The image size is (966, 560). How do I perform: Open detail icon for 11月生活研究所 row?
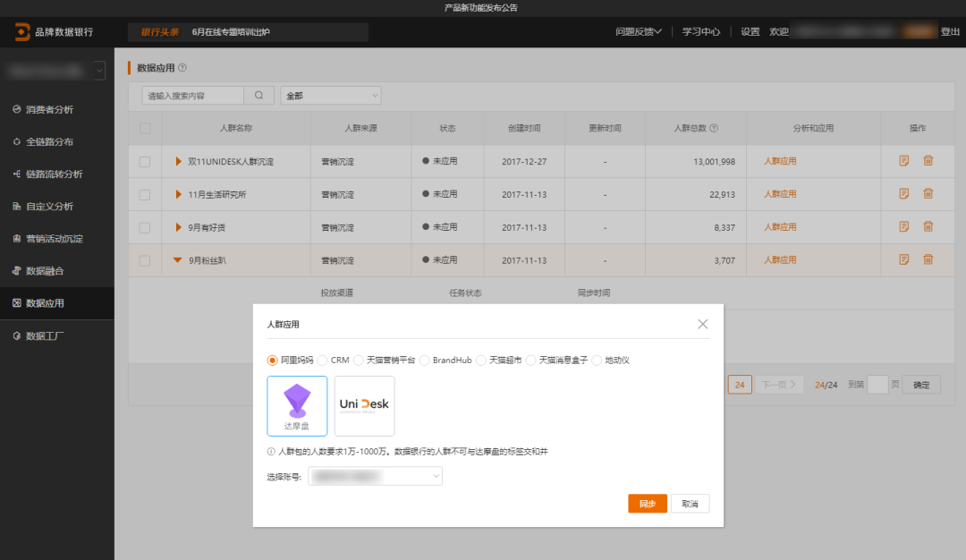[x=904, y=193]
